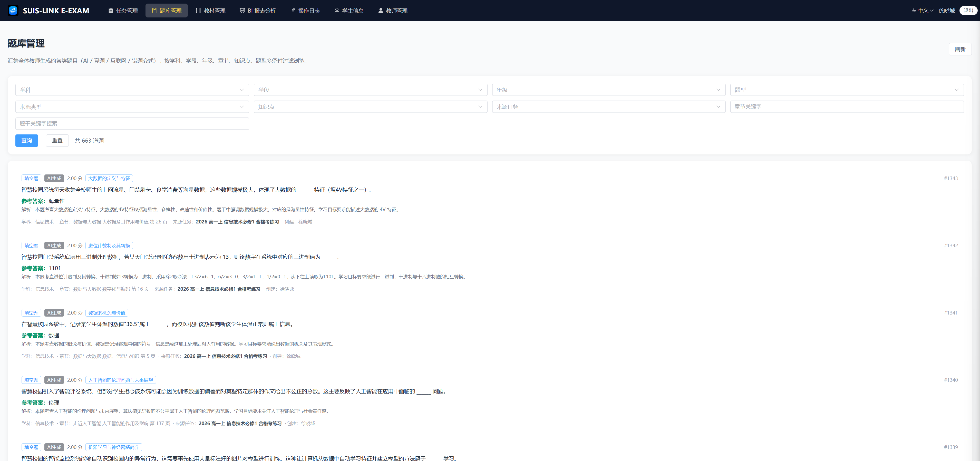This screenshot has height=461, width=980.
Task: Click the 题库管理 question bank icon
Action: 154,11
